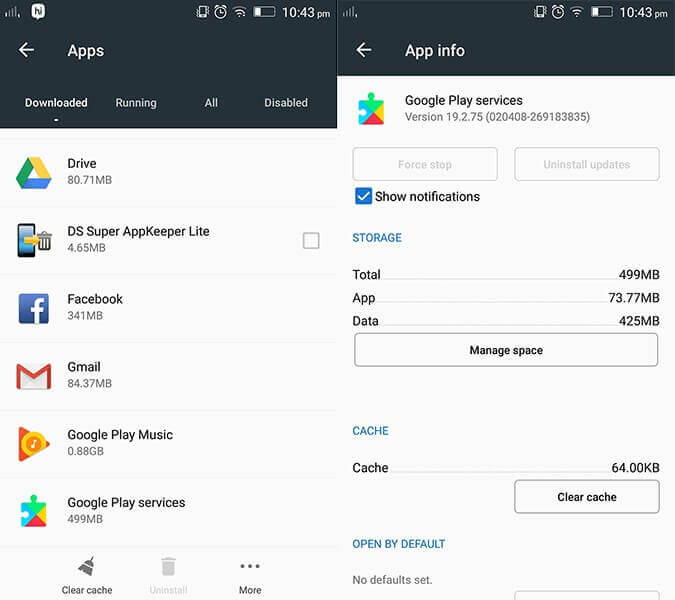
Task: Tap the Google Play Music icon
Action: tap(34, 444)
